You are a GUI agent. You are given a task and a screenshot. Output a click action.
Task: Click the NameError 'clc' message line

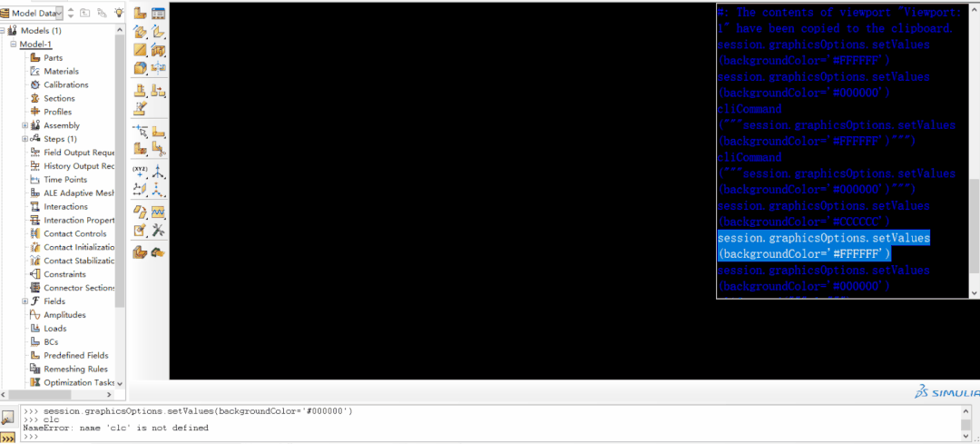[115, 428]
